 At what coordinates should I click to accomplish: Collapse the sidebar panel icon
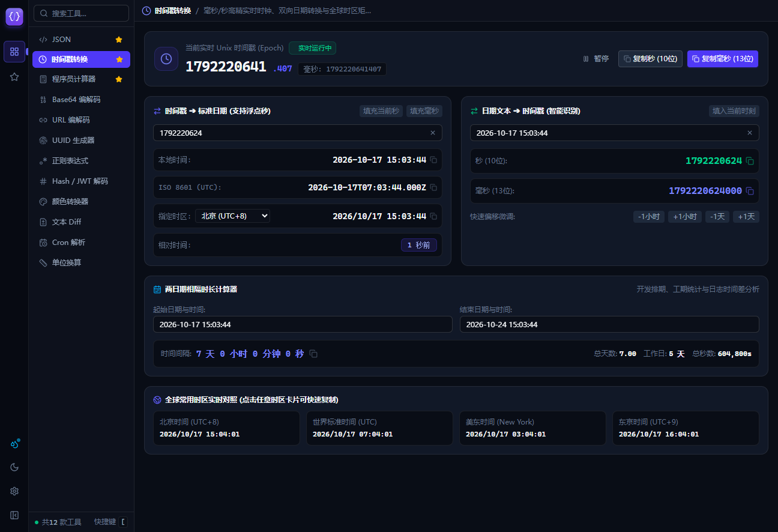click(x=14, y=515)
